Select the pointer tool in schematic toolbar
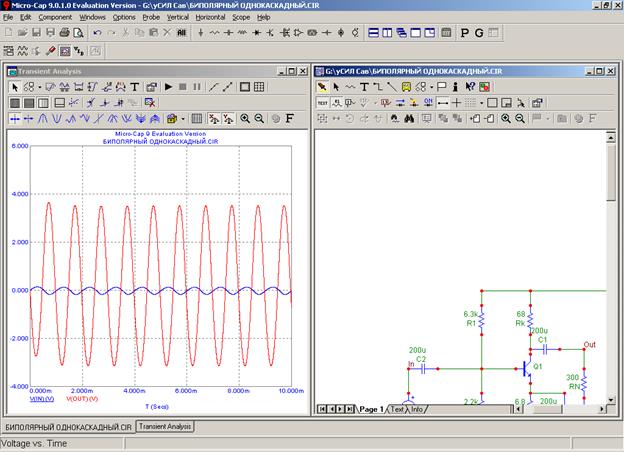 [x=336, y=87]
